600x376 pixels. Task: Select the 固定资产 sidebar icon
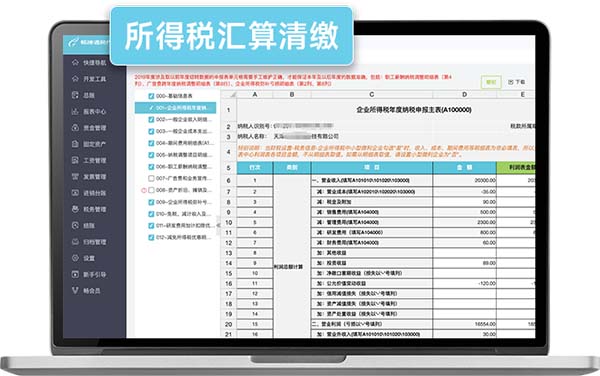point(75,144)
